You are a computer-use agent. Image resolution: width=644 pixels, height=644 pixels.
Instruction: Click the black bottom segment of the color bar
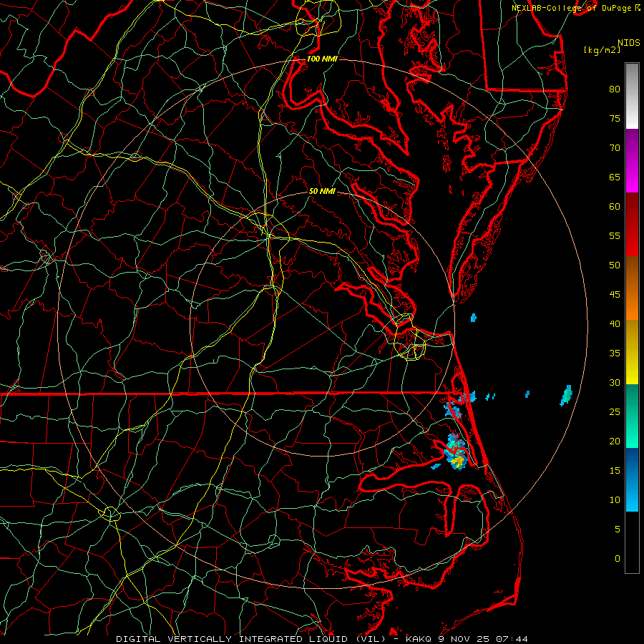click(632, 542)
